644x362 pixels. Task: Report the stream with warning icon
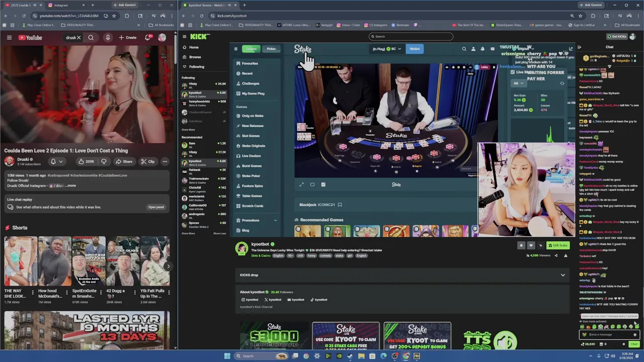(x=566, y=255)
